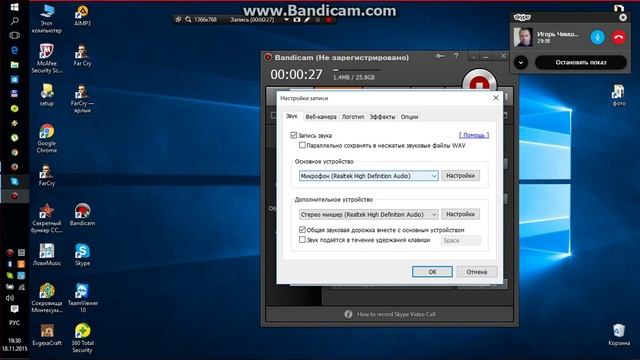Click magnifier icon beside 1366x768 in recording bar
The width and height of the screenshot is (640, 360).
188,20
